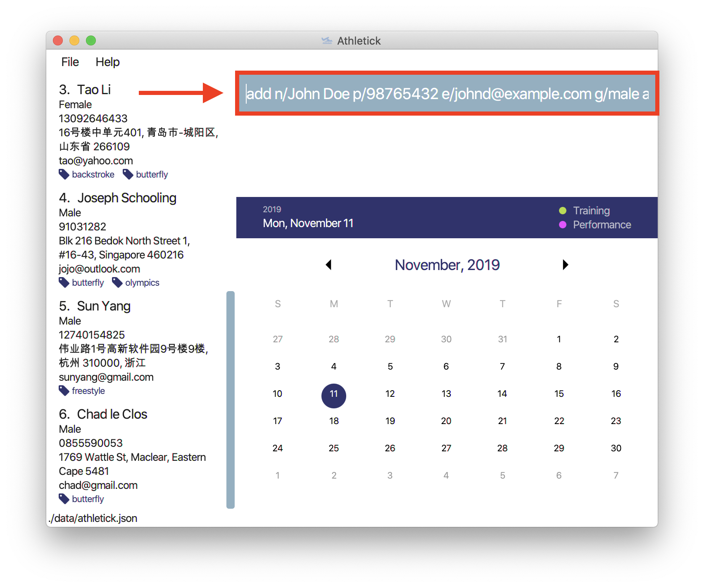This screenshot has width=704, height=588.
Task: Select highlighted date 11 in calendar
Action: (334, 396)
